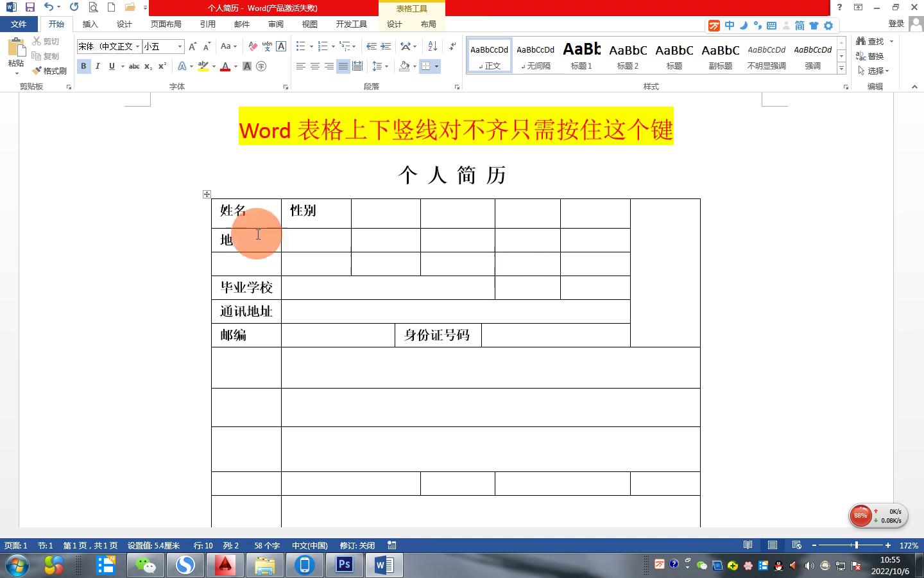Toggle Italic formatting
The image size is (924, 578).
pyautogui.click(x=98, y=66)
